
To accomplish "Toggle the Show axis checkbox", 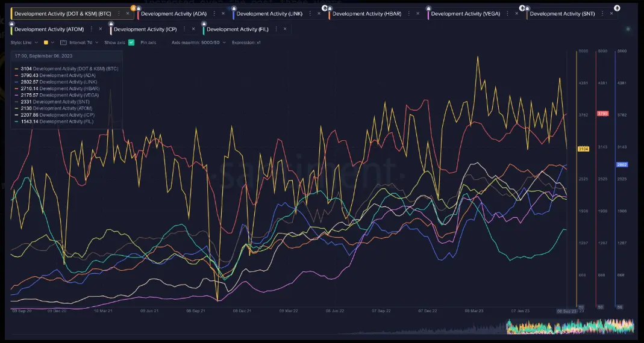I will 131,42.
